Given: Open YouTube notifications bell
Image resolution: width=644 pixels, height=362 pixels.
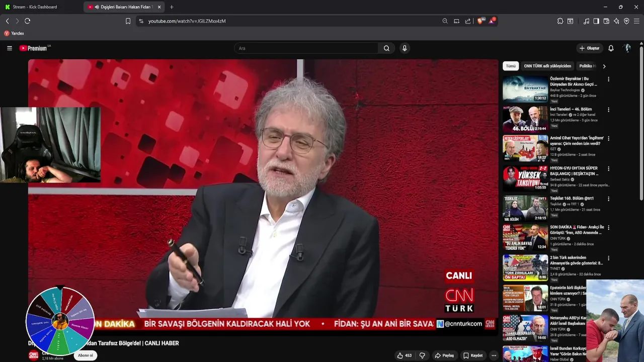Looking at the screenshot, I should pyautogui.click(x=611, y=48).
